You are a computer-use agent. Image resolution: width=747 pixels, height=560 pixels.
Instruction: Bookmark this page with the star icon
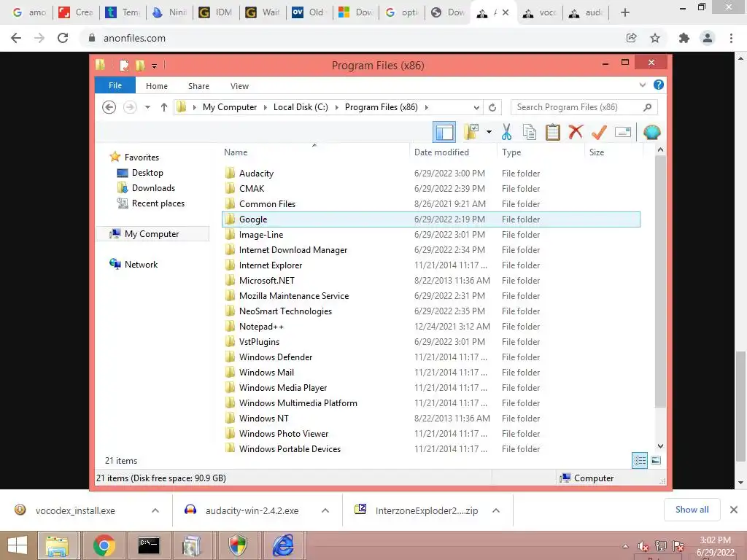pos(655,38)
